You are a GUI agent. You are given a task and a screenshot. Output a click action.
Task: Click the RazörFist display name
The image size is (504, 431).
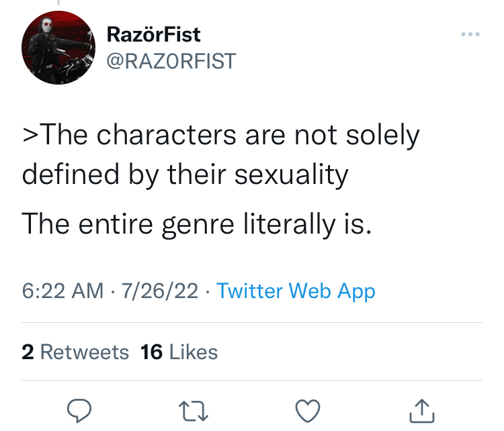tap(154, 34)
